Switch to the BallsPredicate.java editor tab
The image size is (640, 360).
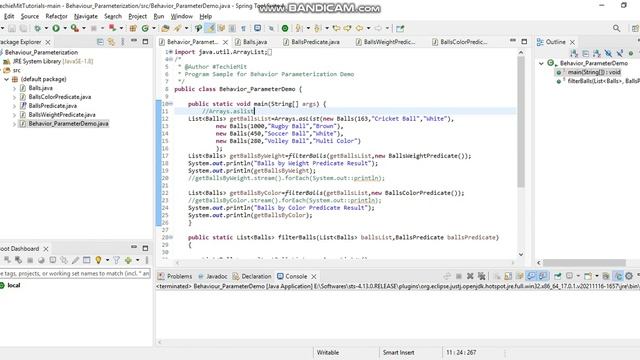click(315, 42)
